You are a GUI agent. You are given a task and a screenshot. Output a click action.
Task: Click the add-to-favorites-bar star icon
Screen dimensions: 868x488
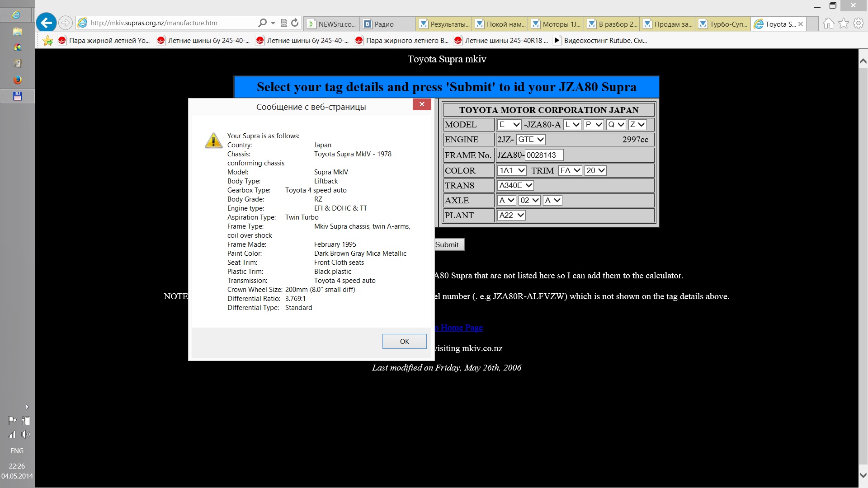click(47, 41)
